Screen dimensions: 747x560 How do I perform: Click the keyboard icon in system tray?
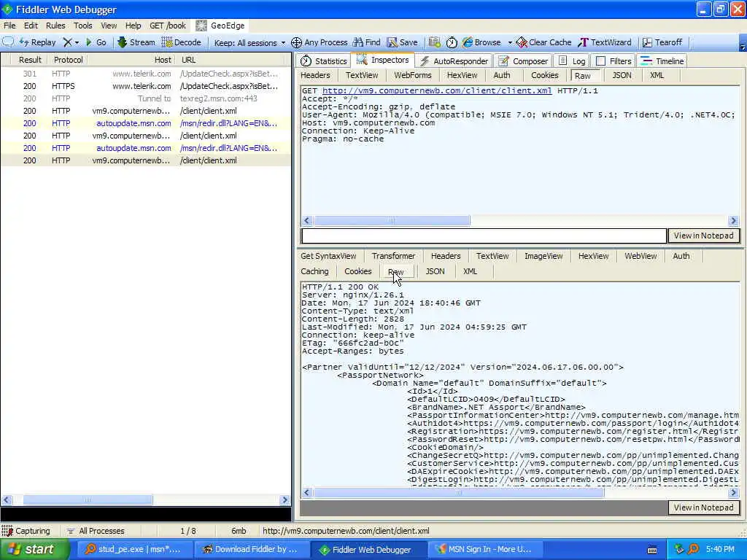652,550
